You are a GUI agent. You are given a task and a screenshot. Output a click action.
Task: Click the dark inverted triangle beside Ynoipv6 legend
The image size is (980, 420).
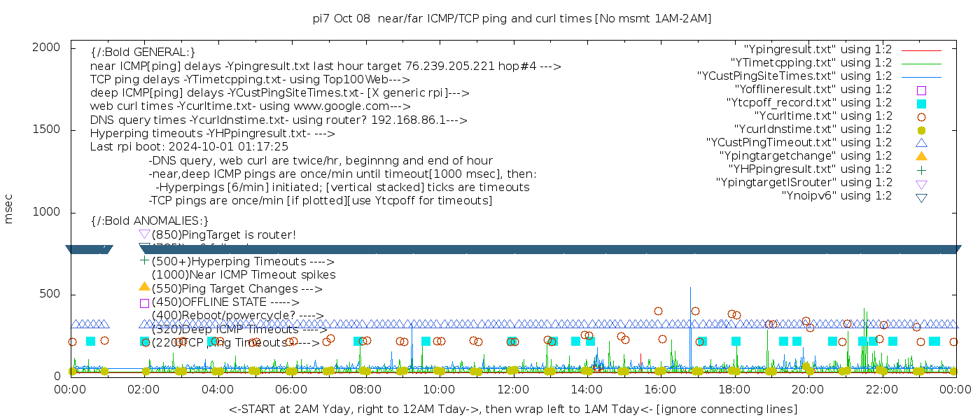(921, 197)
